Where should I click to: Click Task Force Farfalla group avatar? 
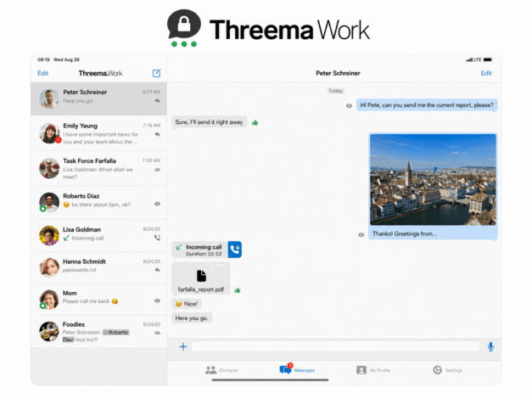tap(49, 168)
